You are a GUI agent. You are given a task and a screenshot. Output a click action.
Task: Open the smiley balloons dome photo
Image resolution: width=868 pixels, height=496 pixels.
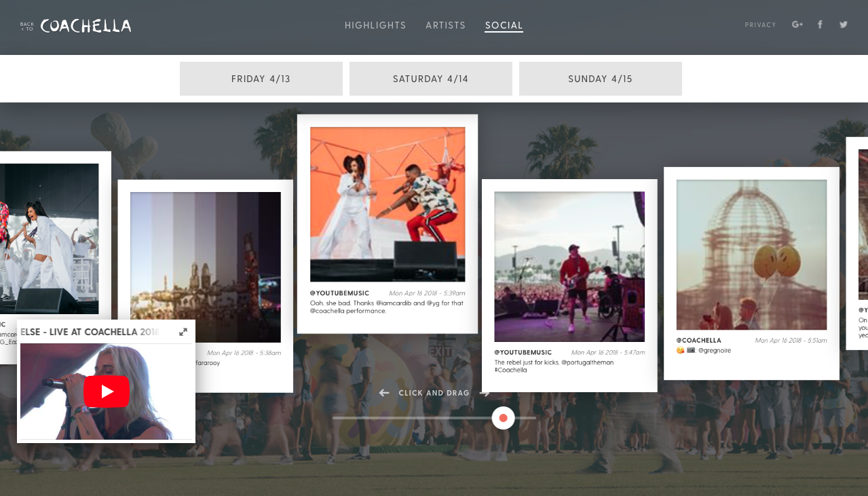click(x=751, y=255)
